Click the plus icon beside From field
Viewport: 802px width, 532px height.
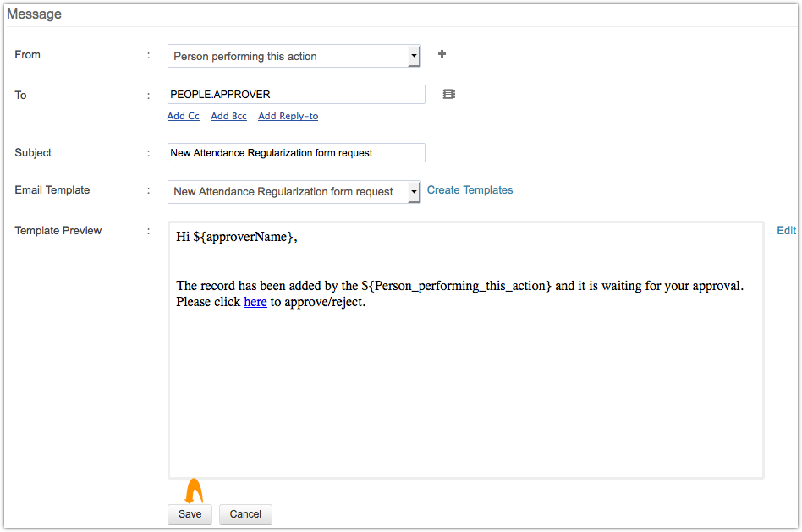click(442, 54)
